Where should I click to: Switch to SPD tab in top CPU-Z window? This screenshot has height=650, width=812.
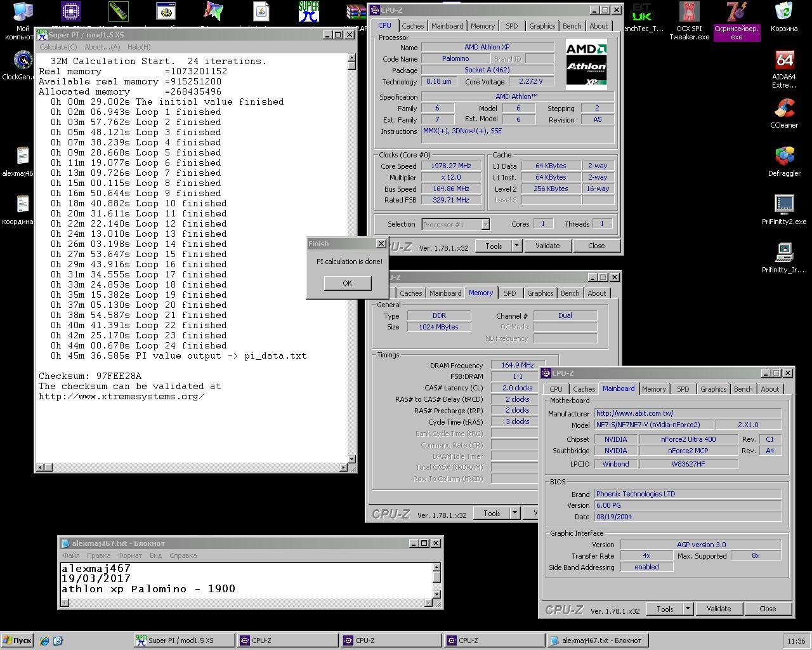tap(511, 26)
